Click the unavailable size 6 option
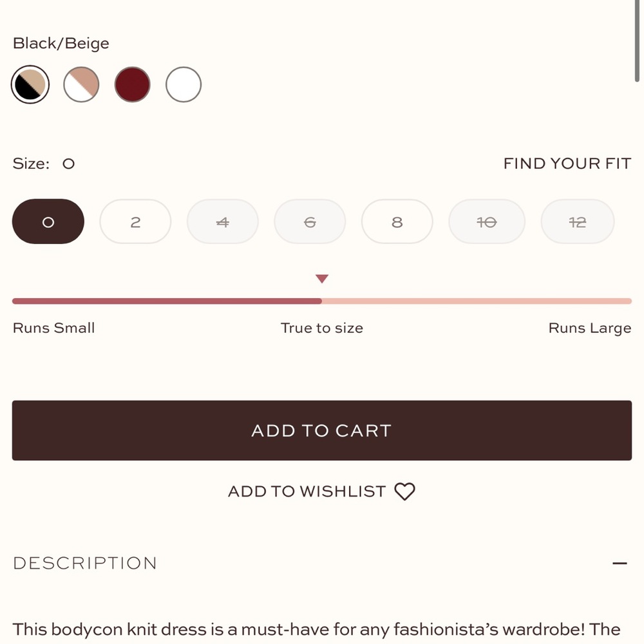Viewport: 644px width, 644px height. tap(310, 222)
